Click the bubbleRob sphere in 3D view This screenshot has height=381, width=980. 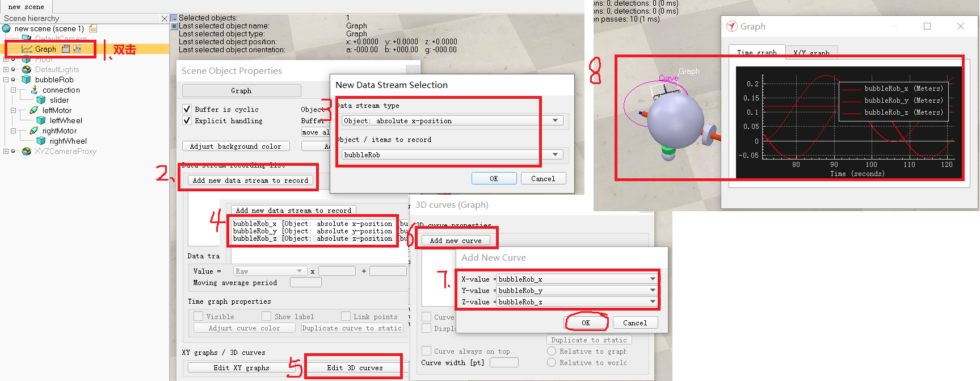pos(675,122)
